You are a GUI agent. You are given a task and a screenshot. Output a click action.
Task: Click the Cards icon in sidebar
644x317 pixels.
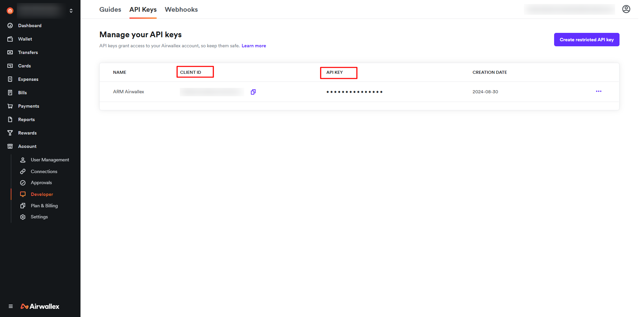point(10,66)
